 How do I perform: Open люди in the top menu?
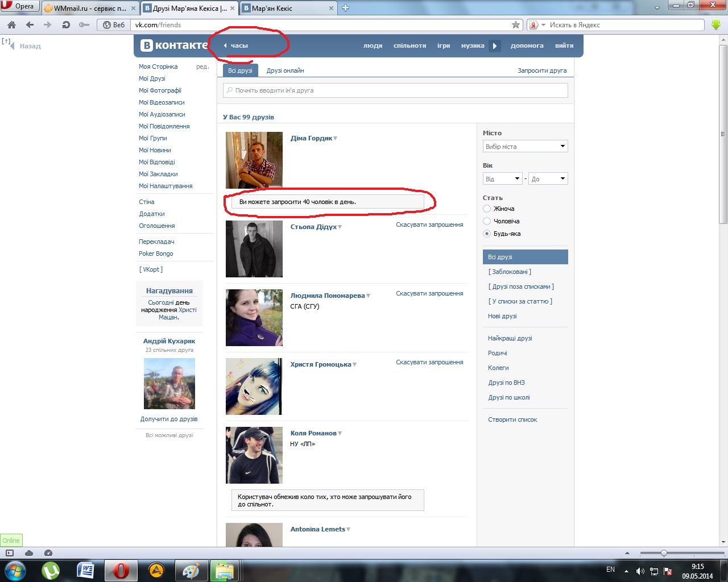[373, 46]
